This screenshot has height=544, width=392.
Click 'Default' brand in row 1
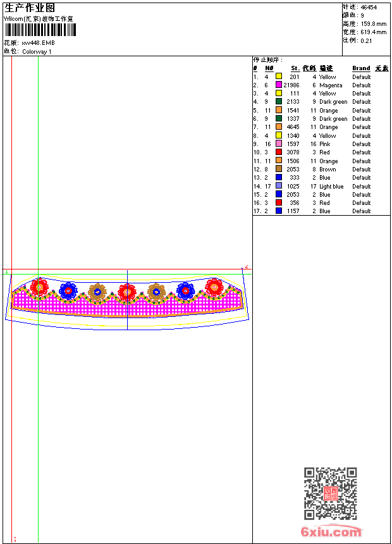361,77
